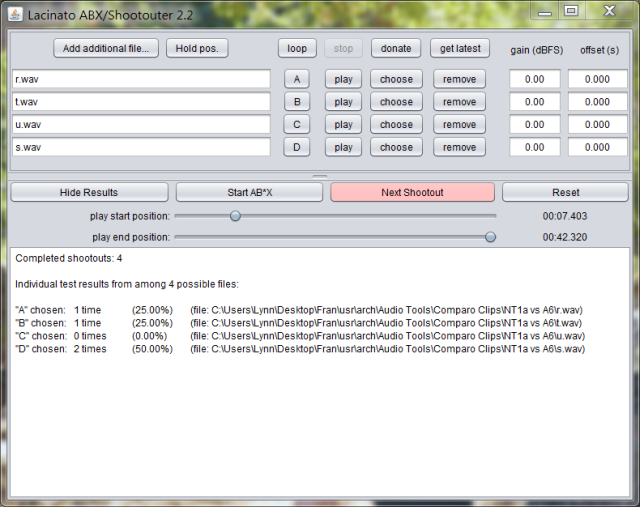Play the s.wav file

tap(343, 147)
